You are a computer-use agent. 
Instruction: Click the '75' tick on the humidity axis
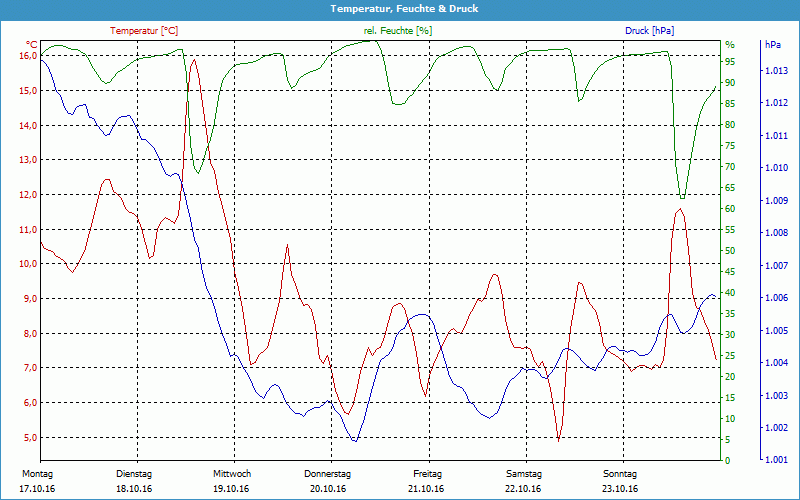[730, 146]
